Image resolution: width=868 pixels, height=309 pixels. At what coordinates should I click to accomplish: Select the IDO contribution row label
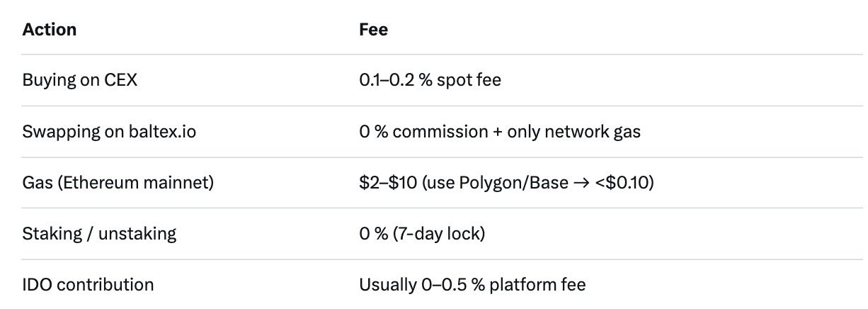tap(88, 285)
